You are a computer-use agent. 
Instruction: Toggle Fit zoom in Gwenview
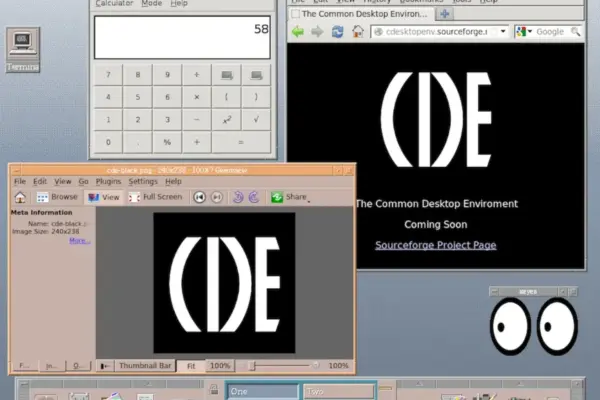point(191,366)
